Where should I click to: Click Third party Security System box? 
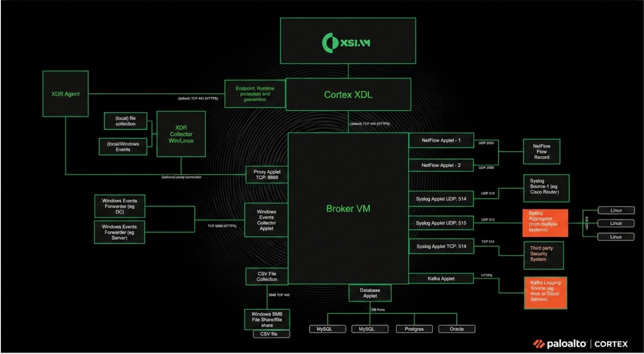(x=544, y=256)
